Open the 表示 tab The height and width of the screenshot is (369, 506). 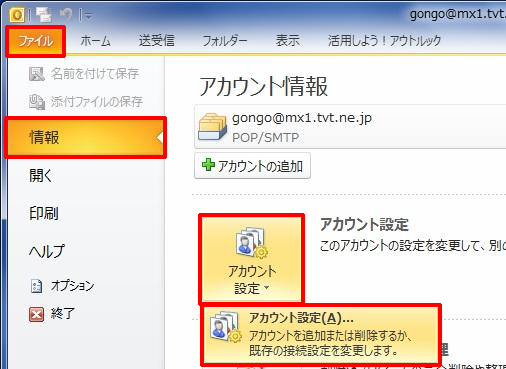coord(288,41)
